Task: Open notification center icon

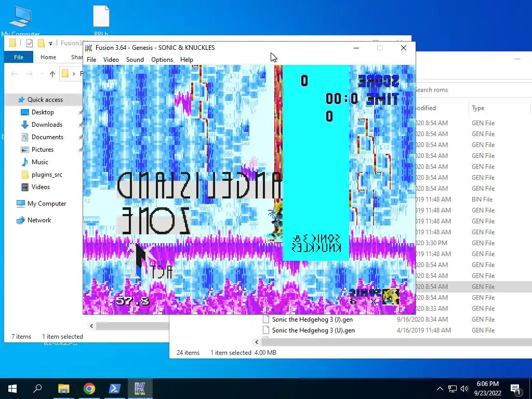Action: click(x=515, y=389)
